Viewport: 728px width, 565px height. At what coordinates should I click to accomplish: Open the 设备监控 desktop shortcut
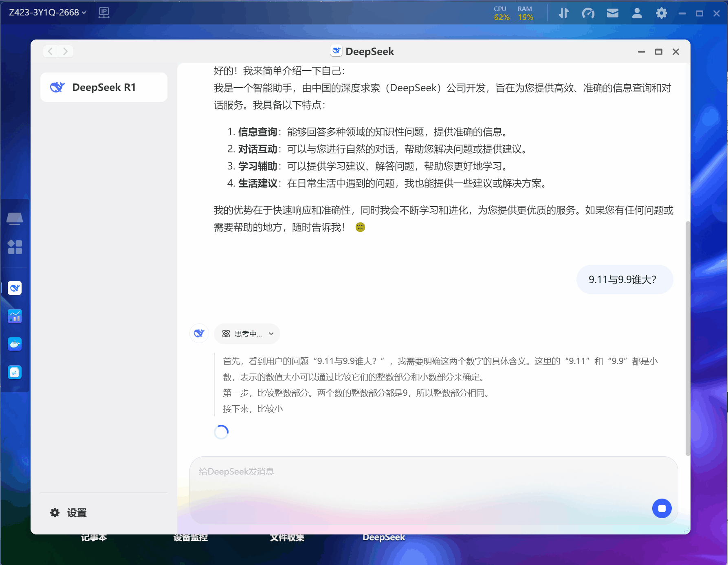[191, 537]
